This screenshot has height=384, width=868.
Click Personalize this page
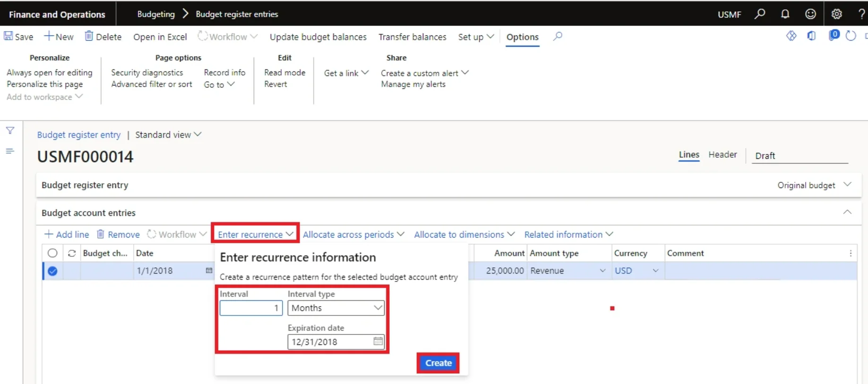44,84
